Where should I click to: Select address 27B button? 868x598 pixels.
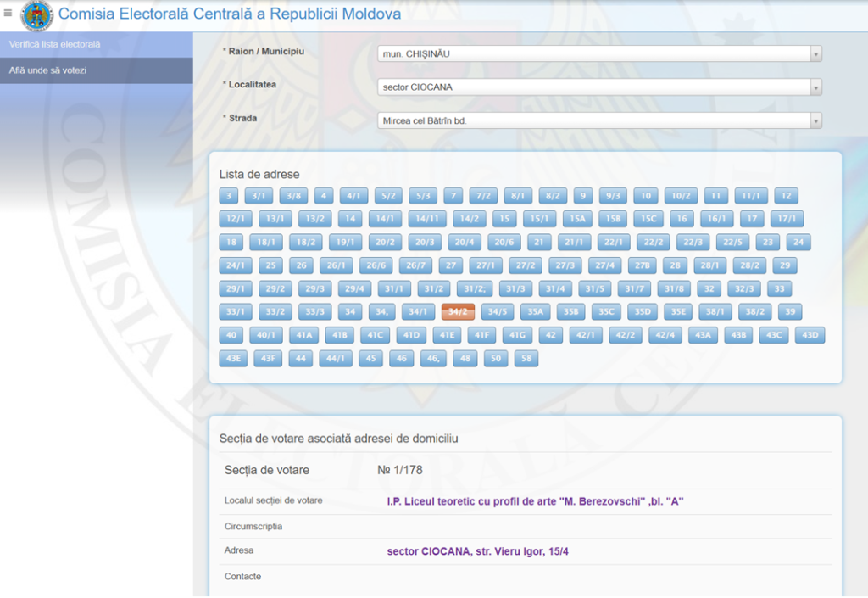coord(643,265)
